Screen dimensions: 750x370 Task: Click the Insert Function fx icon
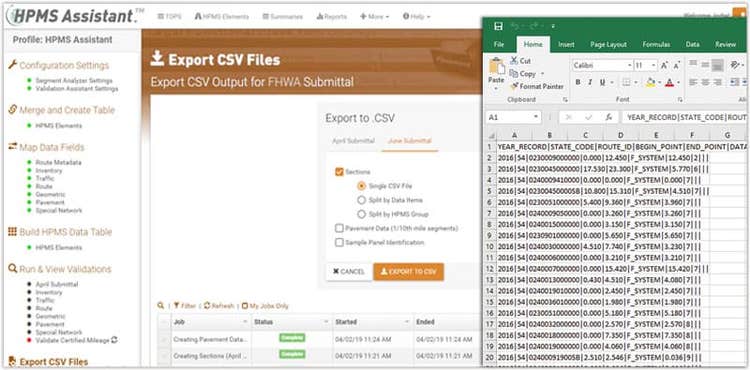click(x=609, y=117)
